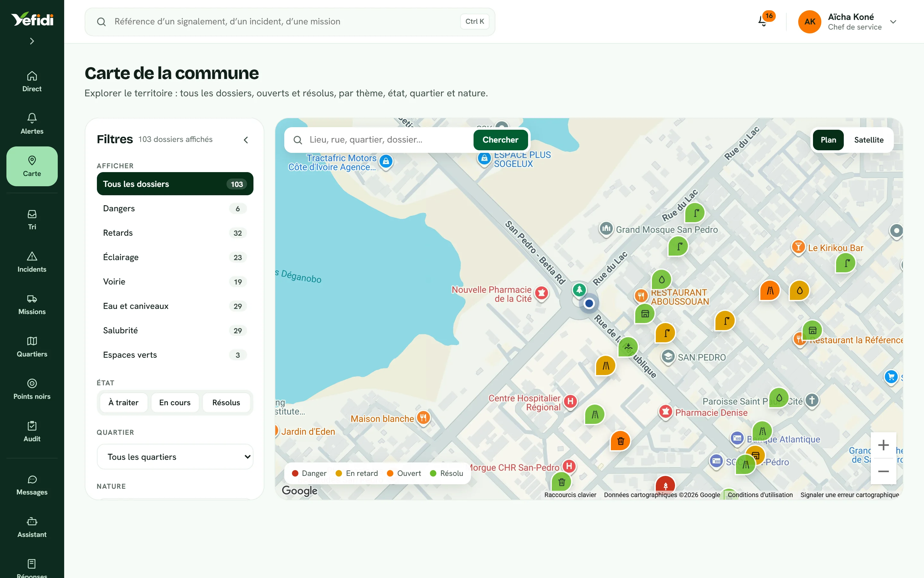Select the Éclairage filter
This screenshot has height=578, width=924.
tap(175, 257)
